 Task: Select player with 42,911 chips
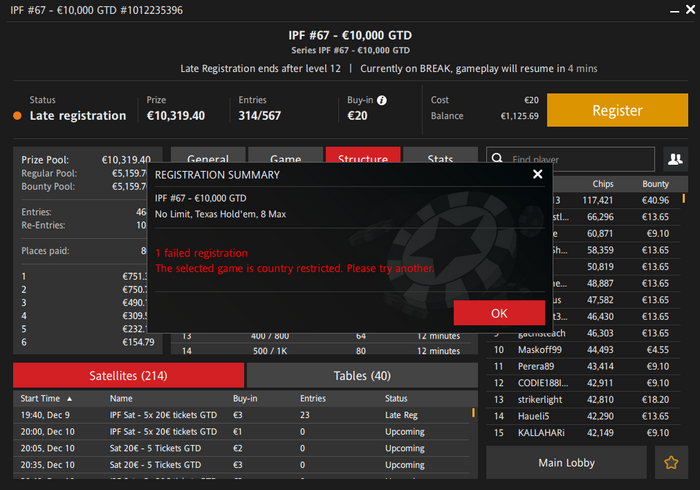click(x=584, y=383)
